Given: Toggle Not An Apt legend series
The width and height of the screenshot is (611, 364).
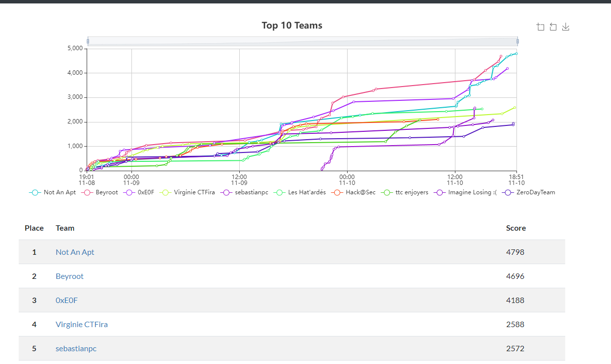Looking at the screenshot, I should point(53,192).
